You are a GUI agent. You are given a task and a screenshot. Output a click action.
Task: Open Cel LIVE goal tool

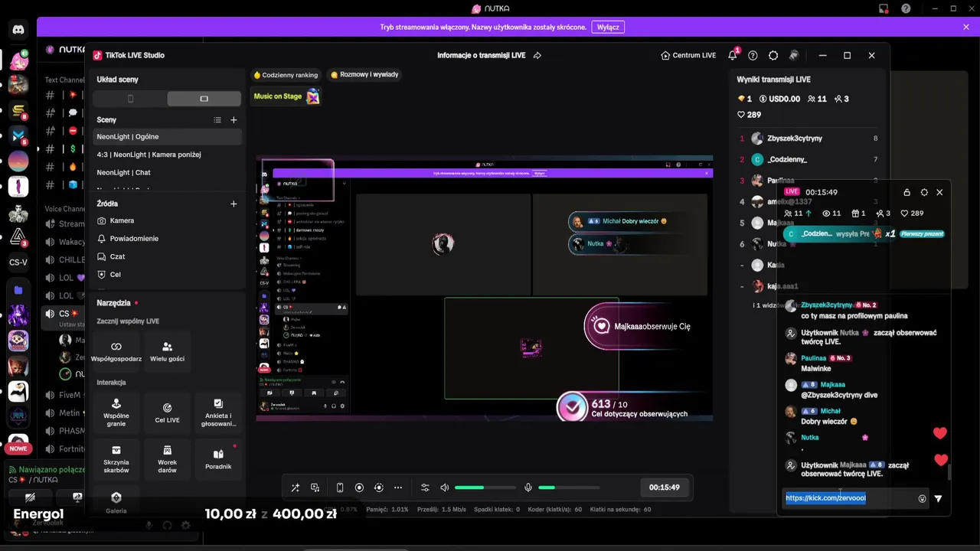[168, 413]
